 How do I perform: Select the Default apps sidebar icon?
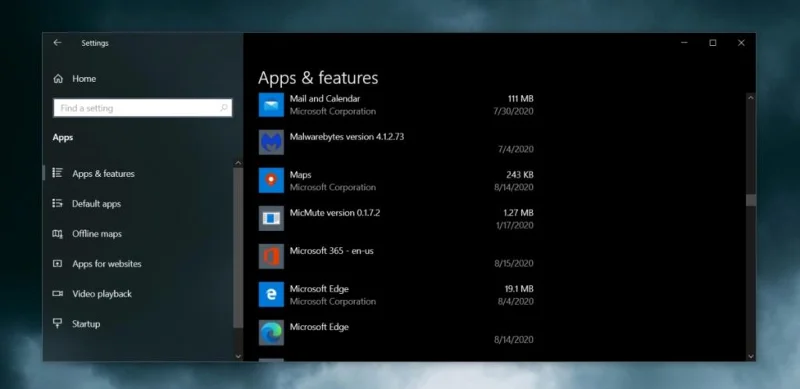pyautogui.click(x=58, y=203)
